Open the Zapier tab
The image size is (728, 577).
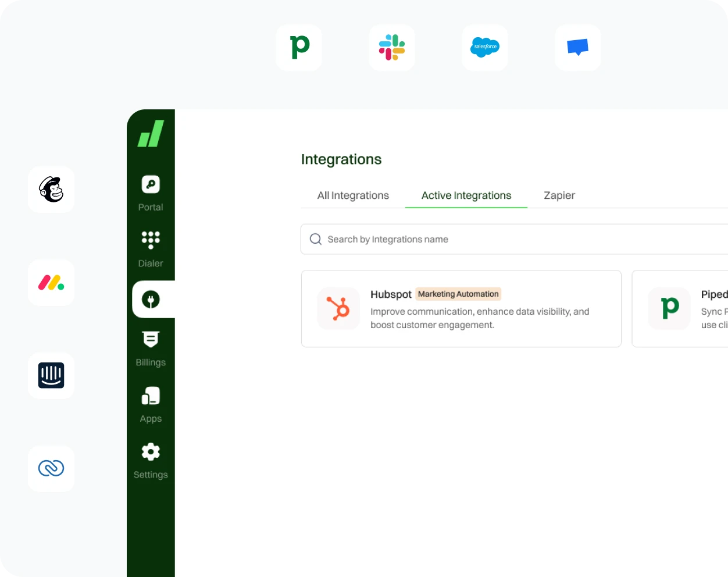pos(559,195)
